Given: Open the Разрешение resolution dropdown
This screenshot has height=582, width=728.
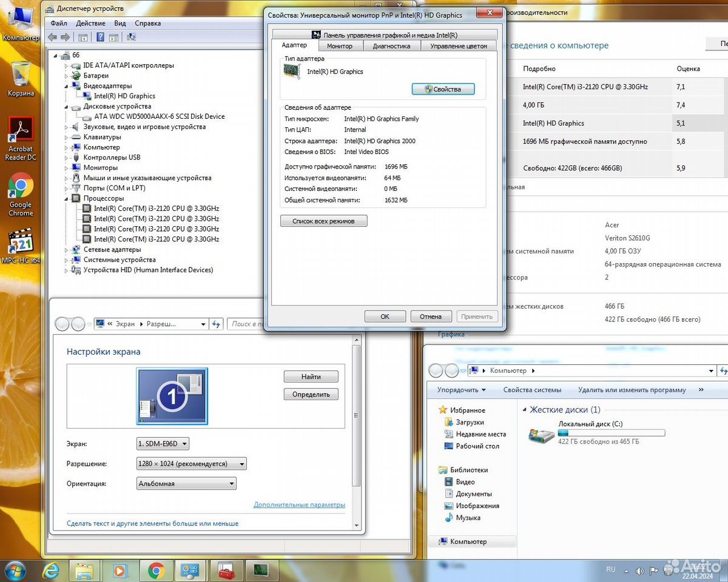Looking at the screenshot, I should [192, 464].
